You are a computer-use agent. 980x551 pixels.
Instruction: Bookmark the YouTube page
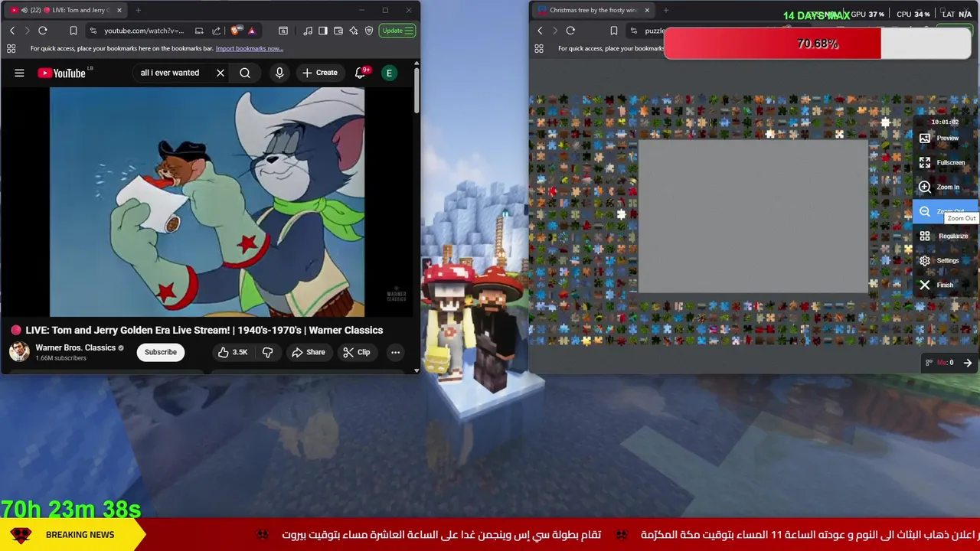point(73,31)
